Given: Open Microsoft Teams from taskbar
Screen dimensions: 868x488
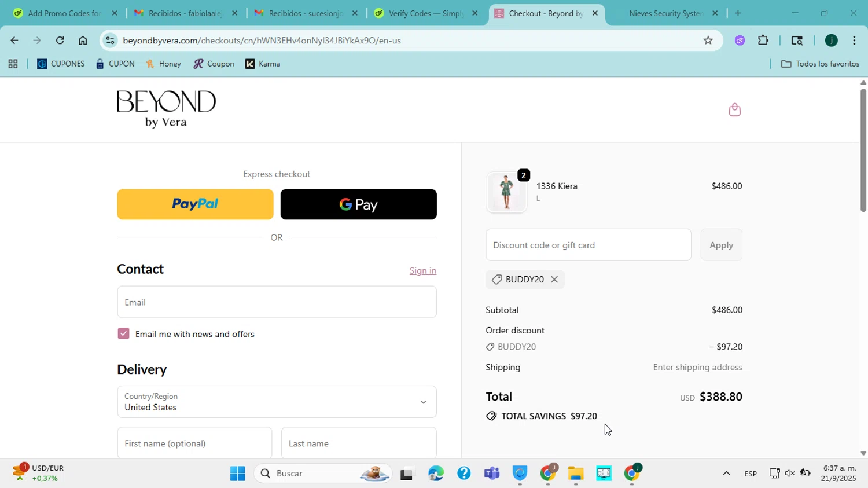Looking at the screenshot, I should (492, 474).
